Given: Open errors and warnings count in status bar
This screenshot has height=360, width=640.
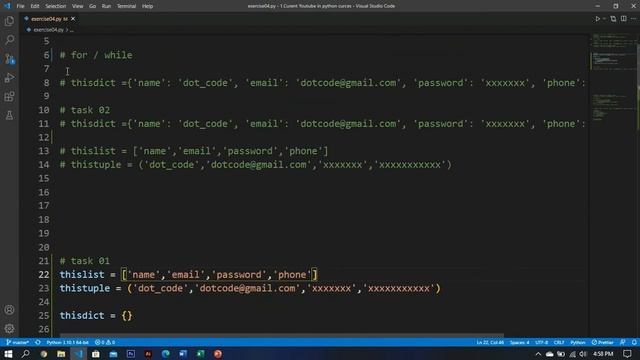Looking at the screenshot, I should (105, 342).
